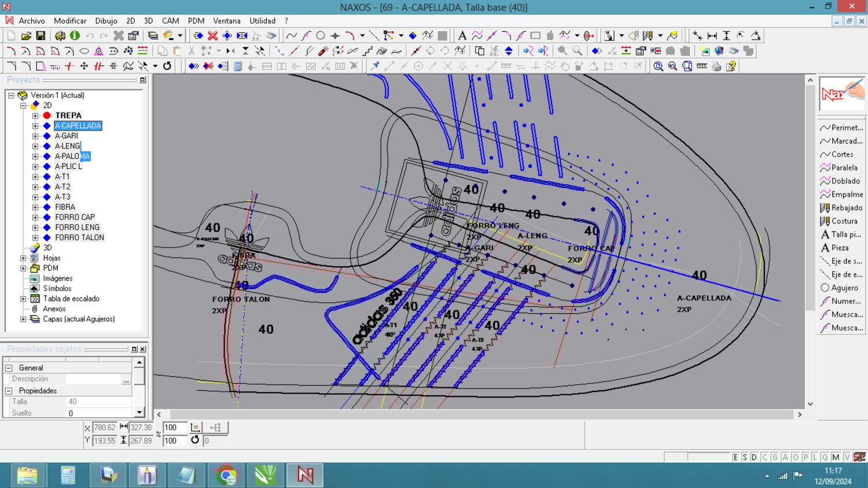Choose Rebajado in the right panel

(x=841, y=208)
